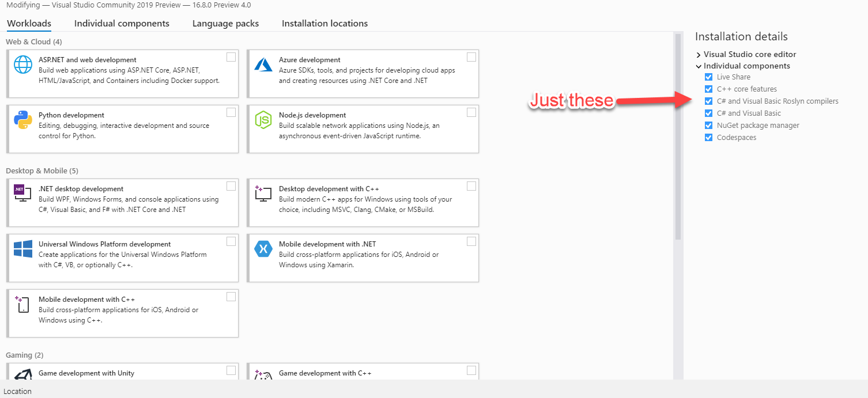
Task: Click the .NET desktop development card title
Action: [81, 189]
